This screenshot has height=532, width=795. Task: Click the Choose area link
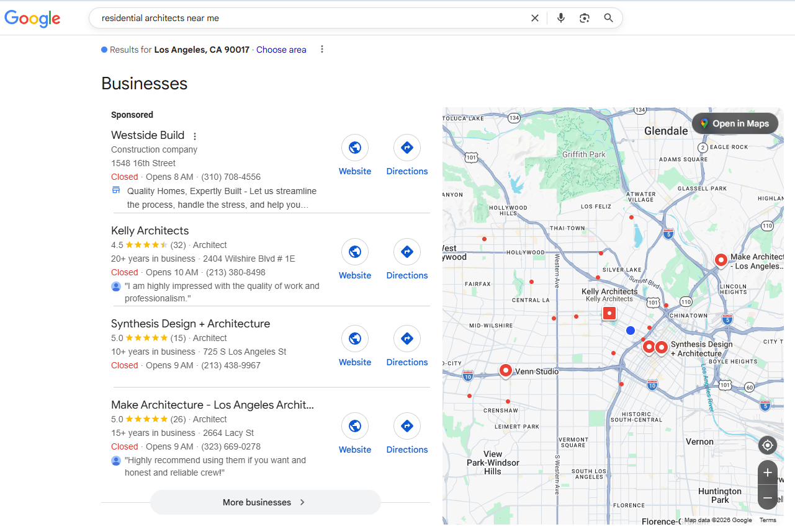point(281,50)
